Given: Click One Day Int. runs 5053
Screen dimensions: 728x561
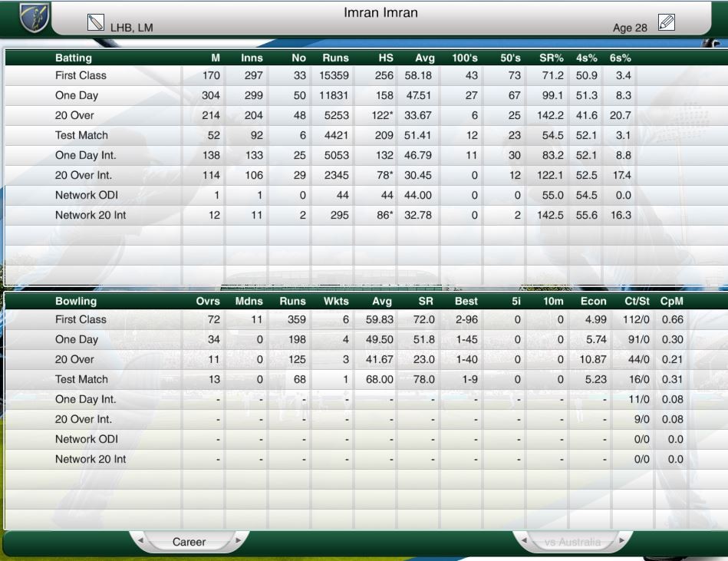Looking at the screenshot, I should [337, 155].
